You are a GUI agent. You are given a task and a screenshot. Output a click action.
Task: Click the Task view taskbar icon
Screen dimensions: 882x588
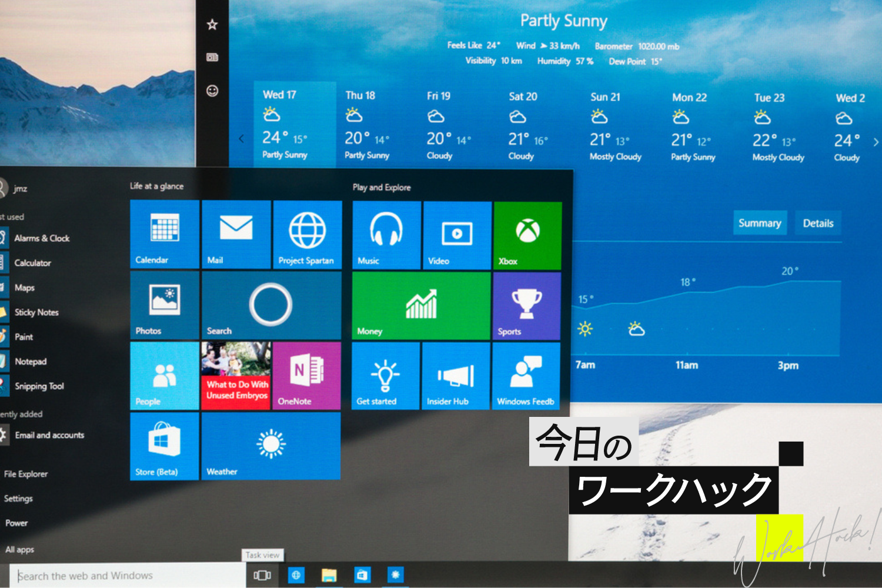coord(262,575)
